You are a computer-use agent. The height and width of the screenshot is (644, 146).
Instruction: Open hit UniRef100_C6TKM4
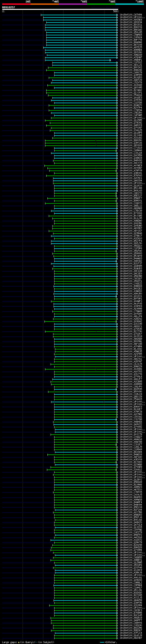(131, 15)
